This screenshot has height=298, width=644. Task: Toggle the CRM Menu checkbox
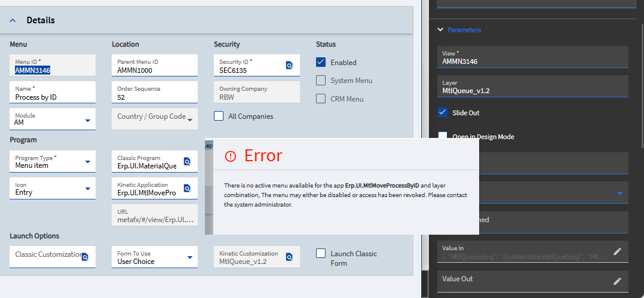tap(321, 99)
